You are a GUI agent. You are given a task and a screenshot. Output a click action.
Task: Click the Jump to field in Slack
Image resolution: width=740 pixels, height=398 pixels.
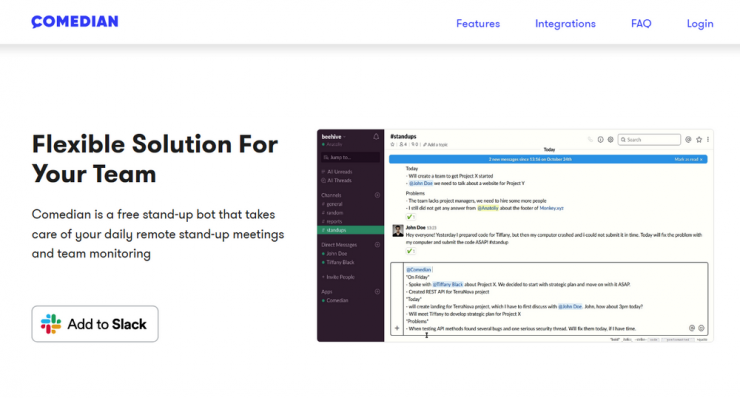click(350, 157)
